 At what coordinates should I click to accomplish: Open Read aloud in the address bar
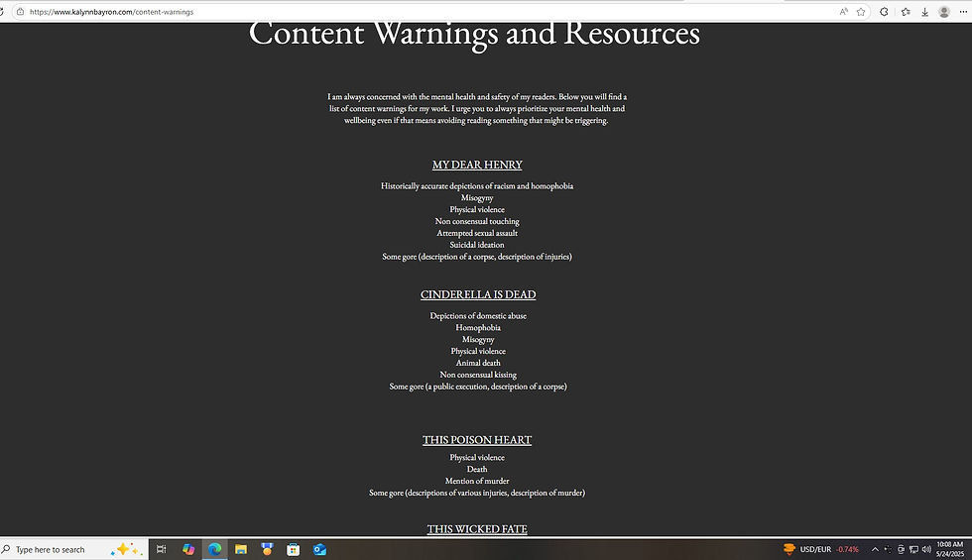(x=844, y=12)
